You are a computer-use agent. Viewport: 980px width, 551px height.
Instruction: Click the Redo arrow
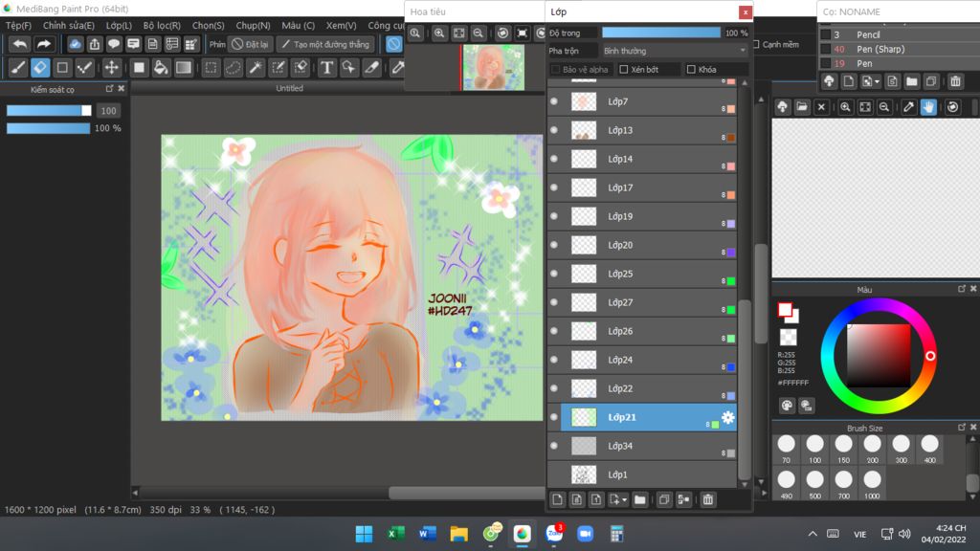click(x=43, y=44)
